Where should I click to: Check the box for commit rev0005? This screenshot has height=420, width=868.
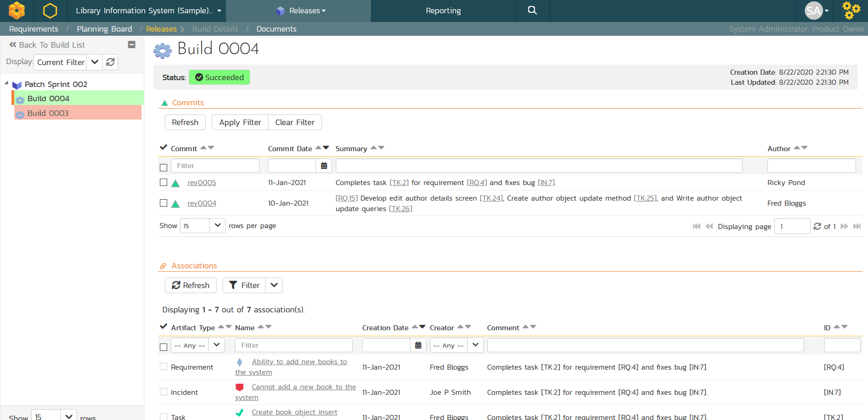point(164,182)
